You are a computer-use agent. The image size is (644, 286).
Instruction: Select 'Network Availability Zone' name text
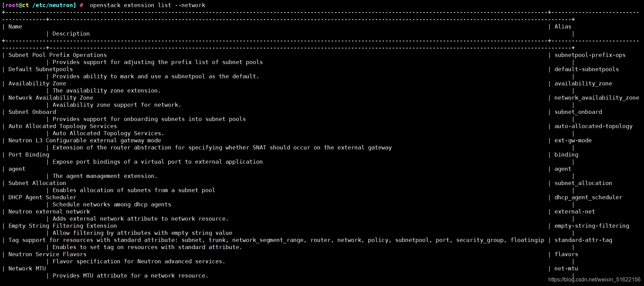click(x=51, y=98)
